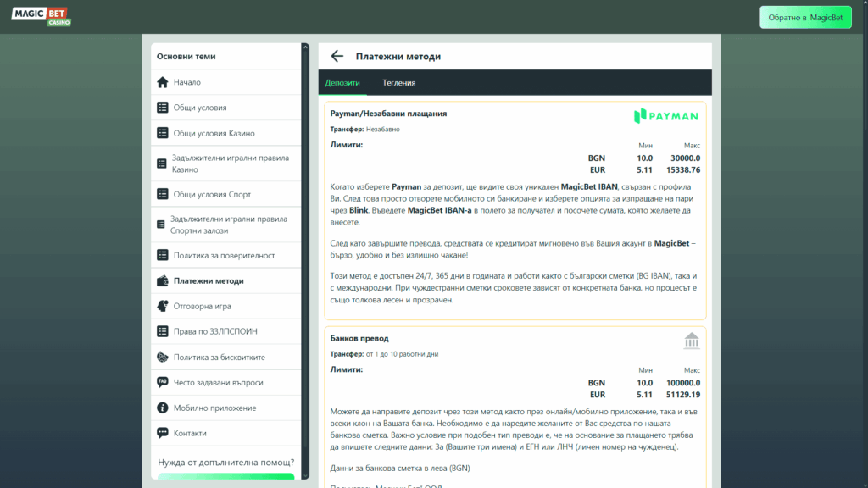The width and height of the screenshot is (868, 488).
Task: Click the MagicBet Casino logo
Action: coord(41,16)
